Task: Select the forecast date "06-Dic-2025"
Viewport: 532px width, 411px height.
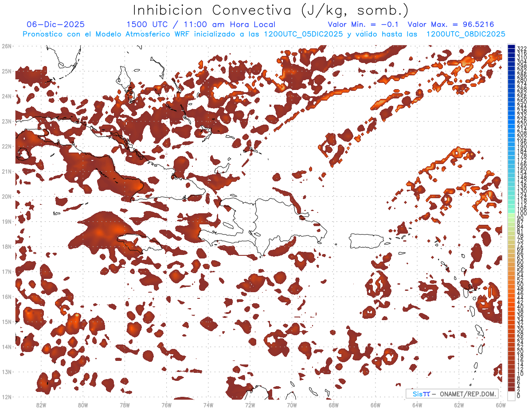Action: click(x=55, y=25)
